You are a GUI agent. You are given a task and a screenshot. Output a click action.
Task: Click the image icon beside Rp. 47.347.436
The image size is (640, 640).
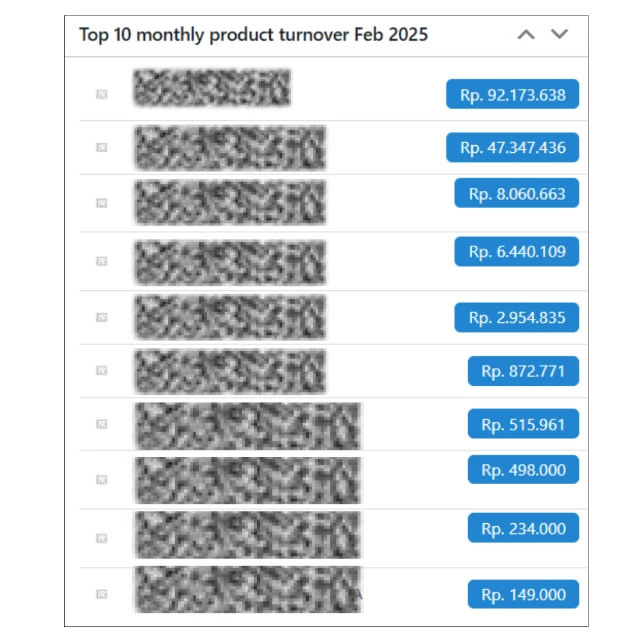click(x=101, y=147)
